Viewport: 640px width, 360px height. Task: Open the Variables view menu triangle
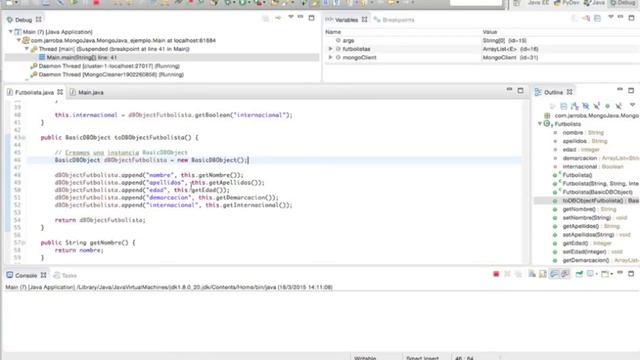(x=611, y=17)
